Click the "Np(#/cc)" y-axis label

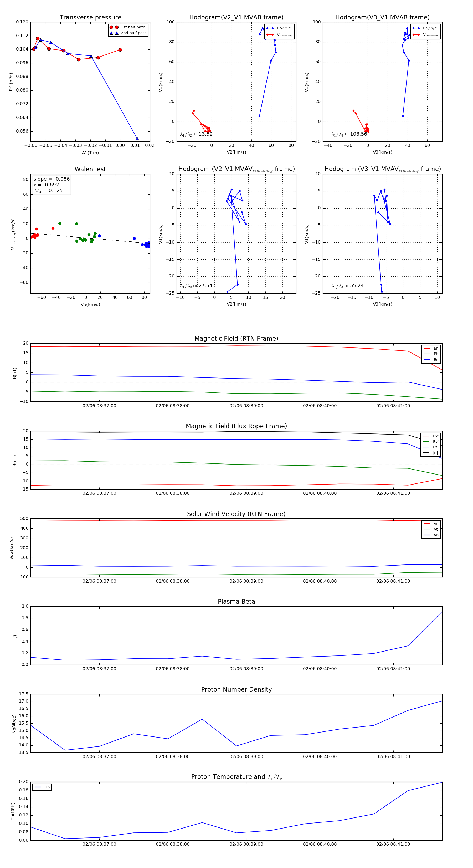coord(14,723)
